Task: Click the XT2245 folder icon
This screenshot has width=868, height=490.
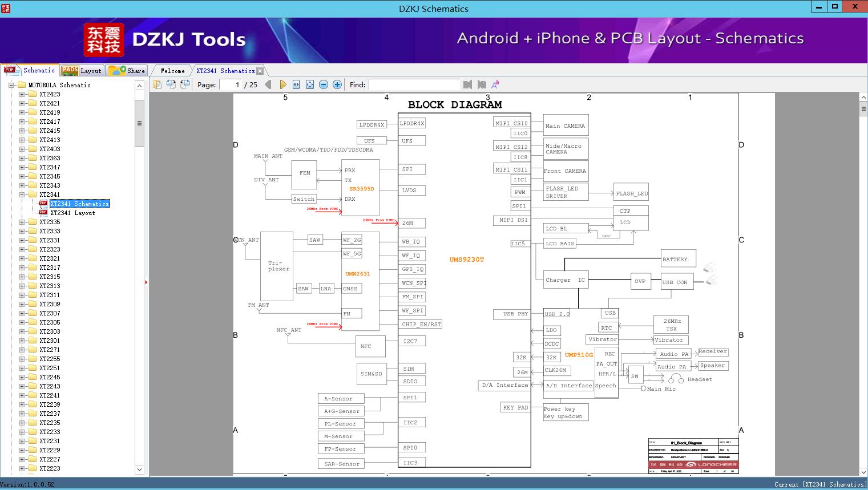Action: click(x=32, y=377)
